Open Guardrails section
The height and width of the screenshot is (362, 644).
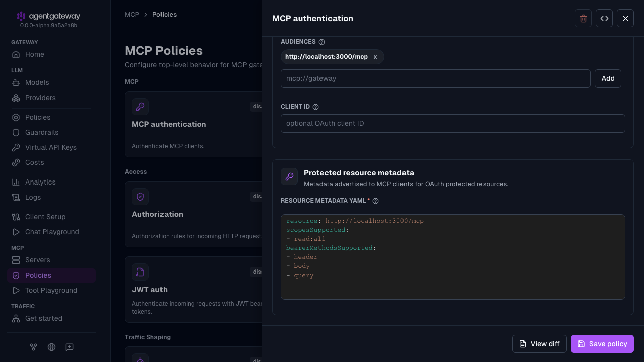(51, 132)
